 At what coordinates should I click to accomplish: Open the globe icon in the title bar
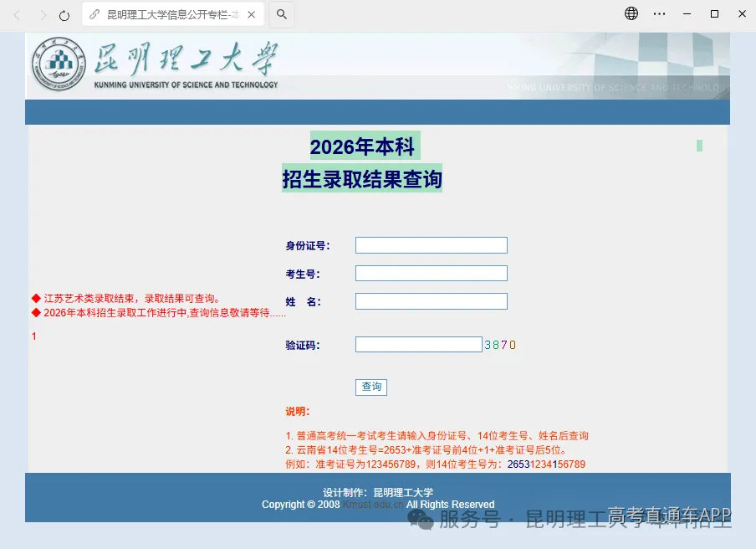tap(631, 13)
